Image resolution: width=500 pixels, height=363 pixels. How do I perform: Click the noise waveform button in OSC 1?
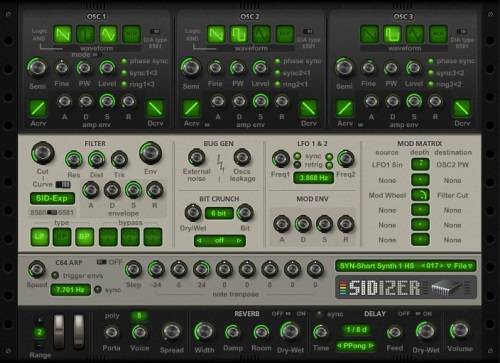131,34
